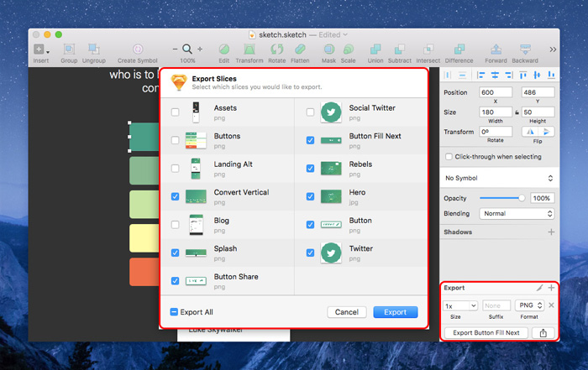This screenshot has height=370, width=588.
Task: Uncheck the Convert Vertical slice
Action: coord(175,196)
